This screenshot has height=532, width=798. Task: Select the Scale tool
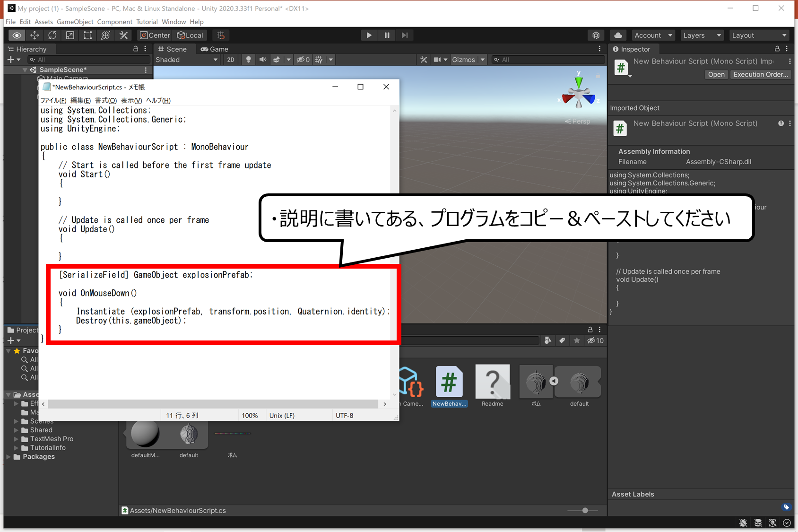(70, 35)
